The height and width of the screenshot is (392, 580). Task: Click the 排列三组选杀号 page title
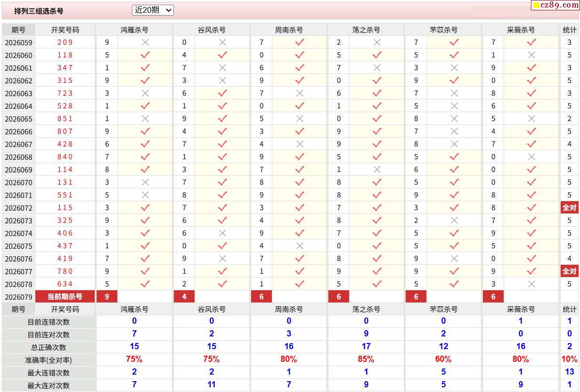(39, 11)
